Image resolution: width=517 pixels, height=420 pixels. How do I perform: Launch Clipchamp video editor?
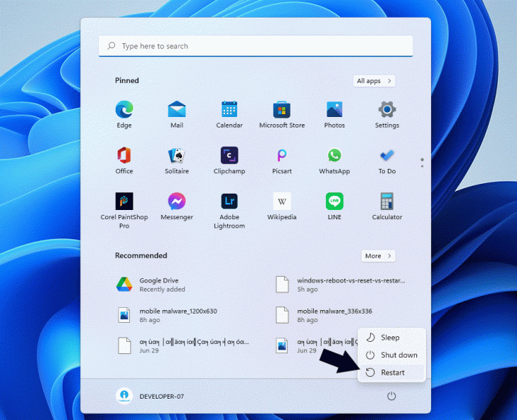pyautogui.click(x=229, y=160)
